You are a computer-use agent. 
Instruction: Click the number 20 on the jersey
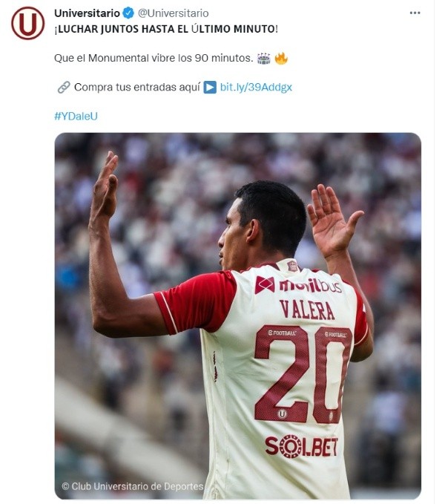(x=303, y=374)
